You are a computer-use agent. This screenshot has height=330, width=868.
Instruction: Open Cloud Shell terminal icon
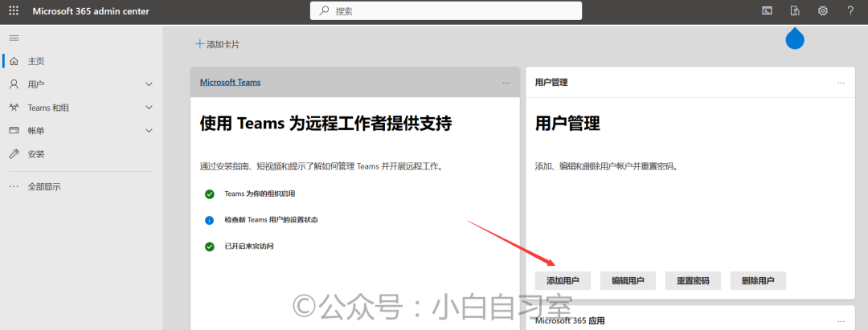767,10
